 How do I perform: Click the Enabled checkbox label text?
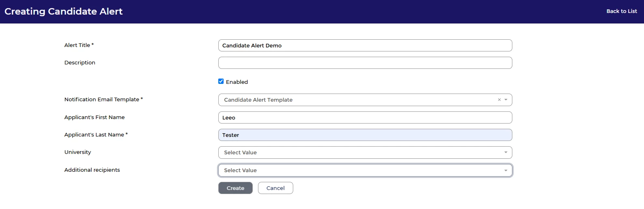coord(237,82)
